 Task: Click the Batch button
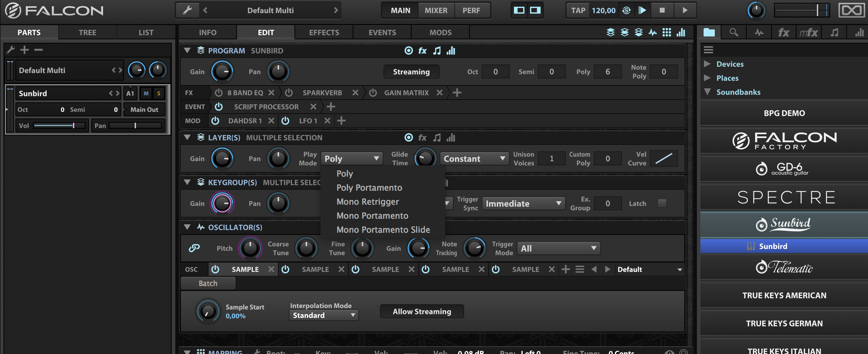208,284
